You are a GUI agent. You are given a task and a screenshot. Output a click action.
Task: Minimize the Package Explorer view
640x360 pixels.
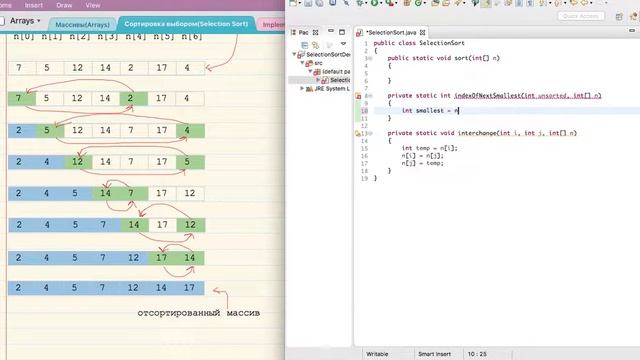[x=331, y=31]
